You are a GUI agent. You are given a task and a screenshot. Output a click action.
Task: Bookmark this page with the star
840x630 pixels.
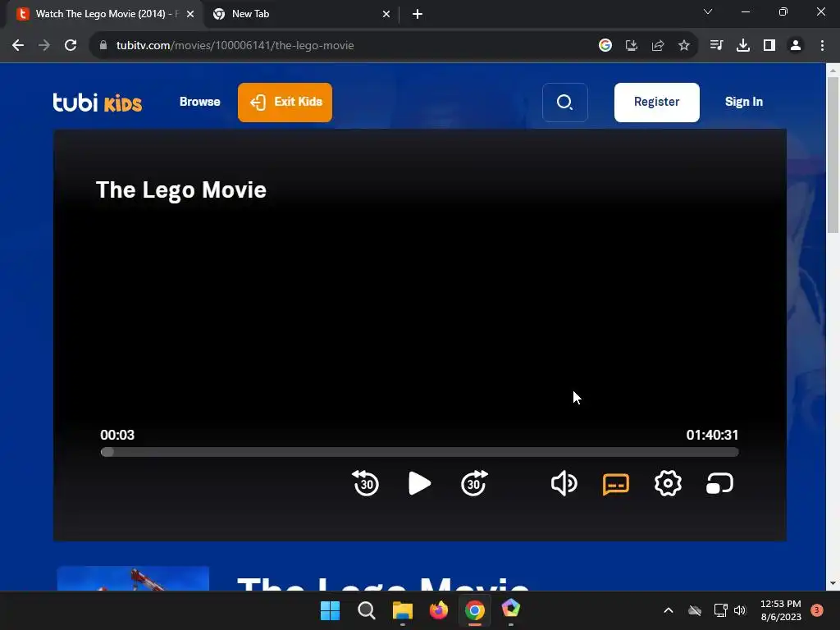click(684, 46)
